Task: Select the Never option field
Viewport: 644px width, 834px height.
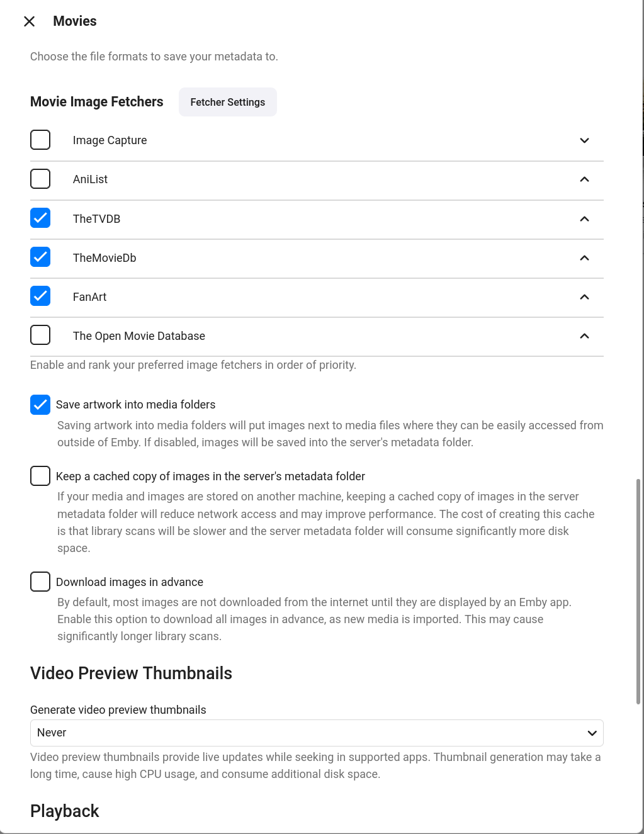Action: tap(316, 733)
